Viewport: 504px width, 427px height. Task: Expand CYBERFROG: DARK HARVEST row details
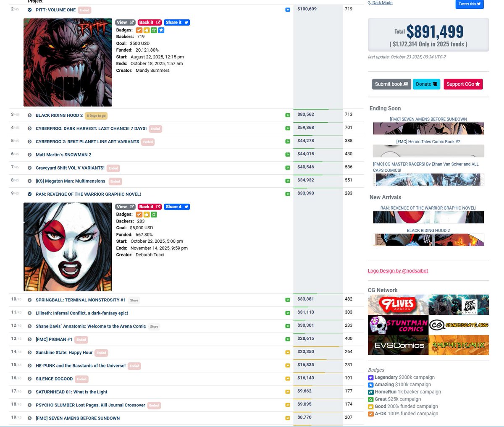coord(29,128)
